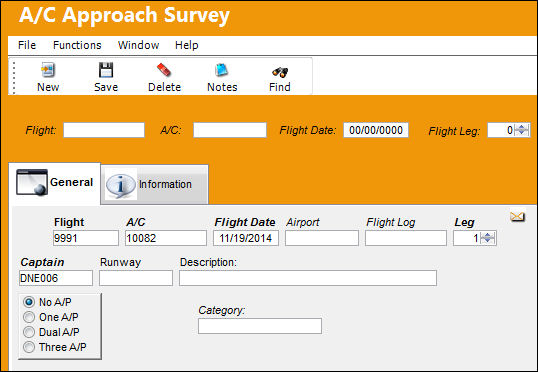
Task: Click the Find toolbar label
Action: coord(280,87)
